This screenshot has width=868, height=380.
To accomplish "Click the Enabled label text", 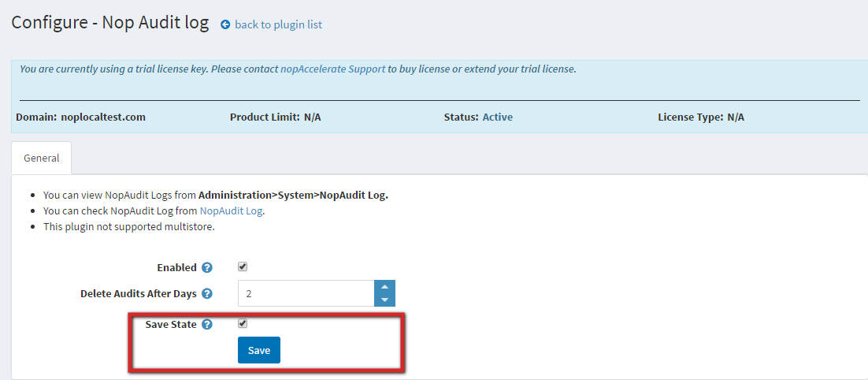I will tap(176, 268).
